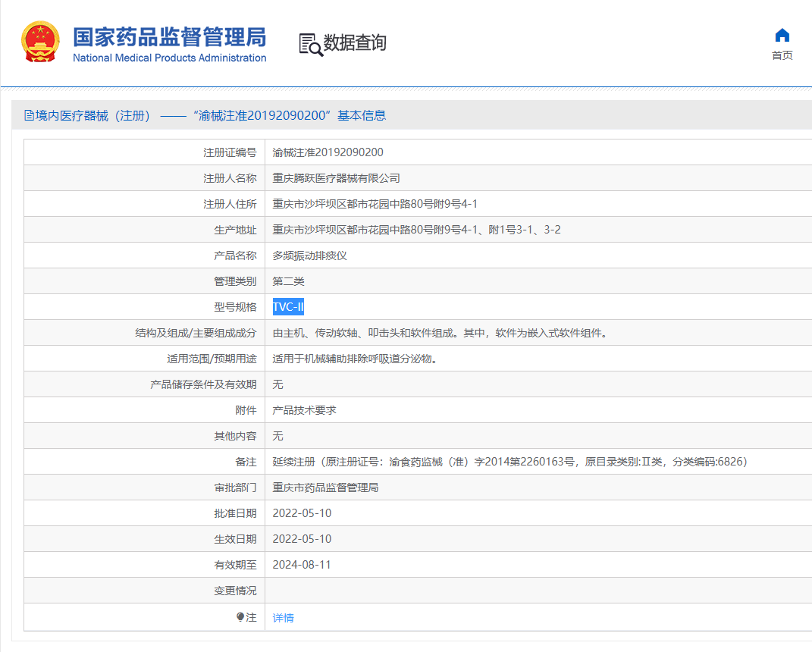Click the 产品技术要求 attachment value

(x=305, y=410)
